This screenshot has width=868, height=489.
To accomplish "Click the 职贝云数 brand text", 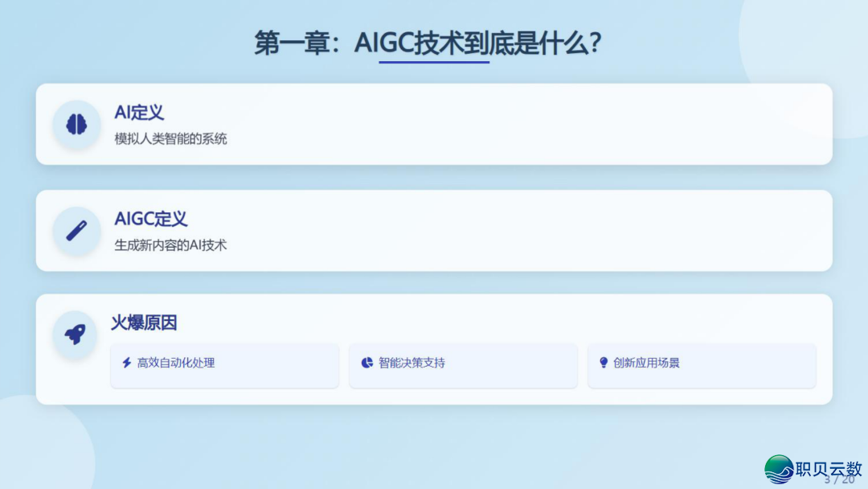I will 829,469.
